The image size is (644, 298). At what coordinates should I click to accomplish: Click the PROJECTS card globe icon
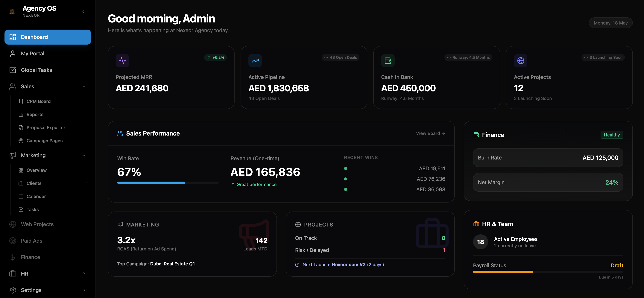tap(298, 225)
